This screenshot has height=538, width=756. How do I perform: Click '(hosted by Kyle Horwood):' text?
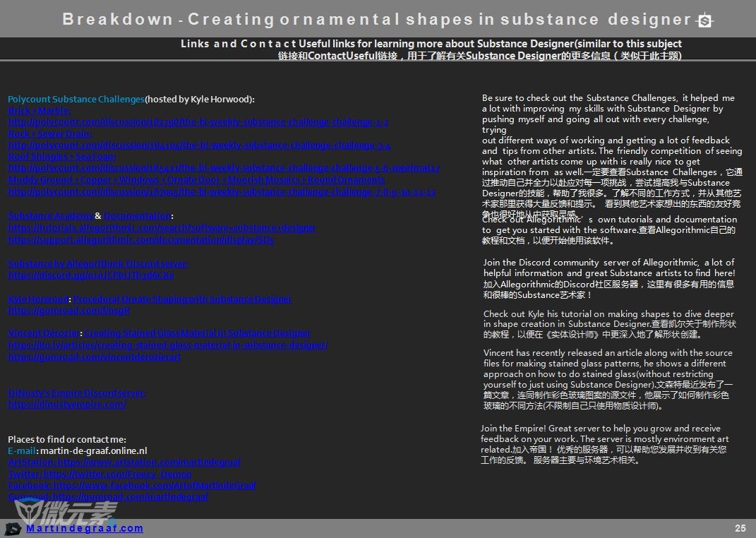pyautogui.click(x=200, y=99)
